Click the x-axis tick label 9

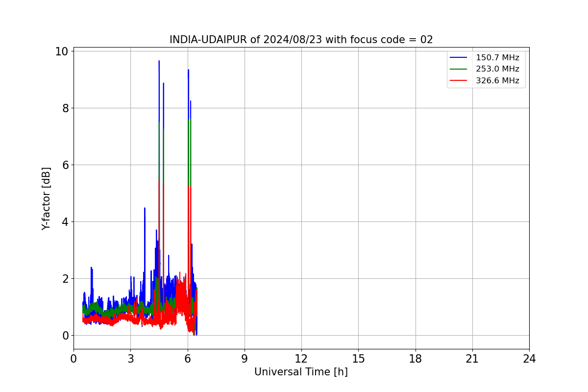pyautogui.click(x=245, y=359)
